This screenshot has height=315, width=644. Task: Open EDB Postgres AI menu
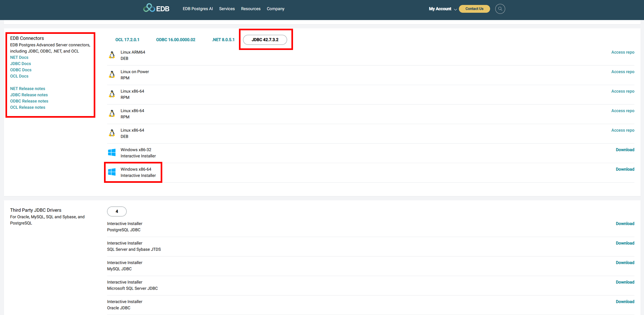(x=198, y=9)
